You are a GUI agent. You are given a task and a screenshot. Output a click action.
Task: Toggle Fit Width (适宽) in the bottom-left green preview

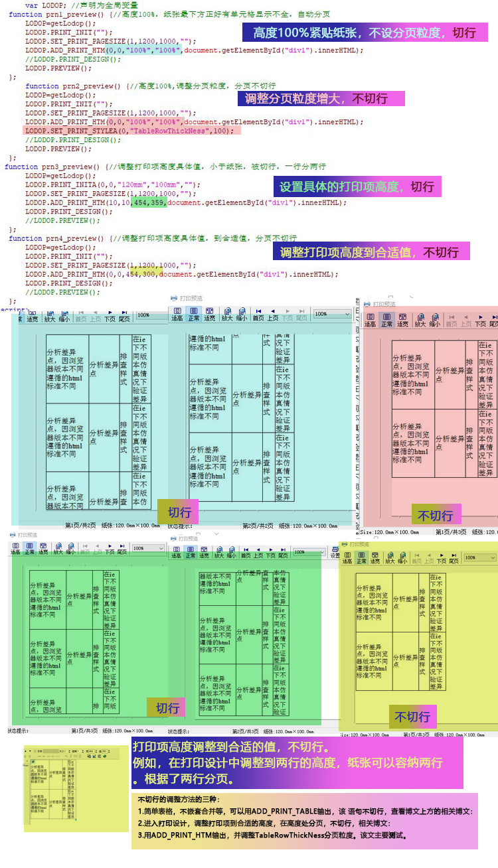43,550
